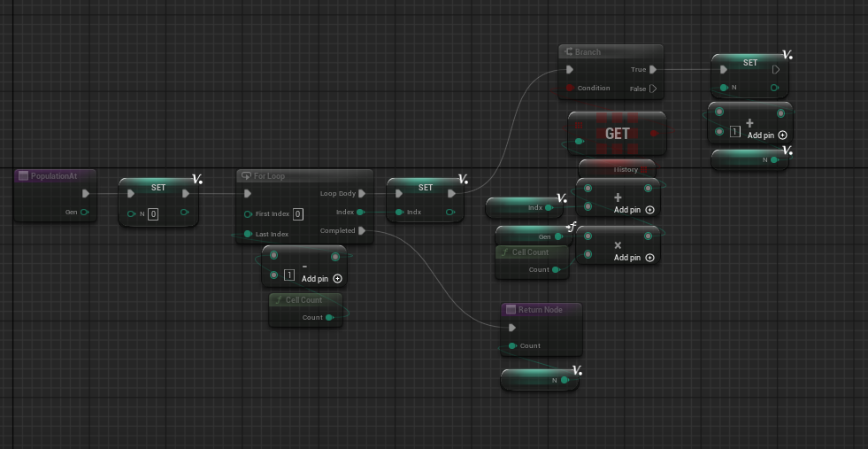
Task: Click Count pin of Cell Count below subtract
Action: coord(329,318)
